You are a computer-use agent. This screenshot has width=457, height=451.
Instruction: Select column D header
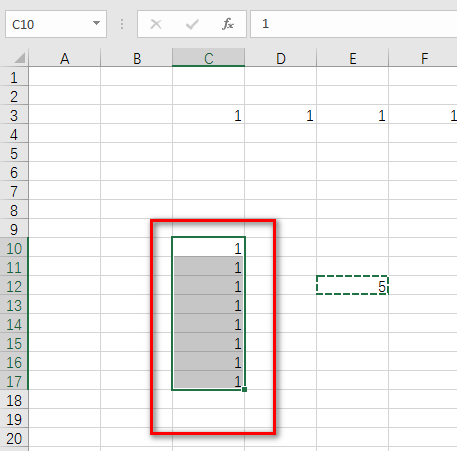[x=281, y=58]
